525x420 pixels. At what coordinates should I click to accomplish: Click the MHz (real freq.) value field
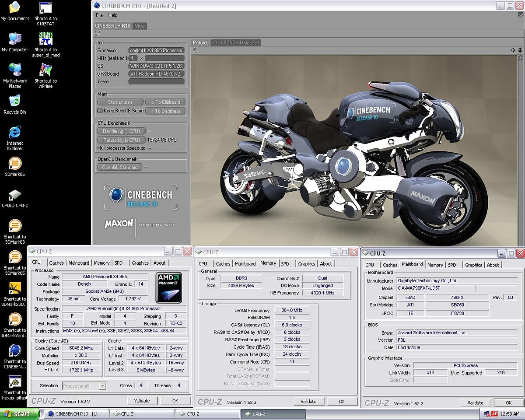click(133, 58)
